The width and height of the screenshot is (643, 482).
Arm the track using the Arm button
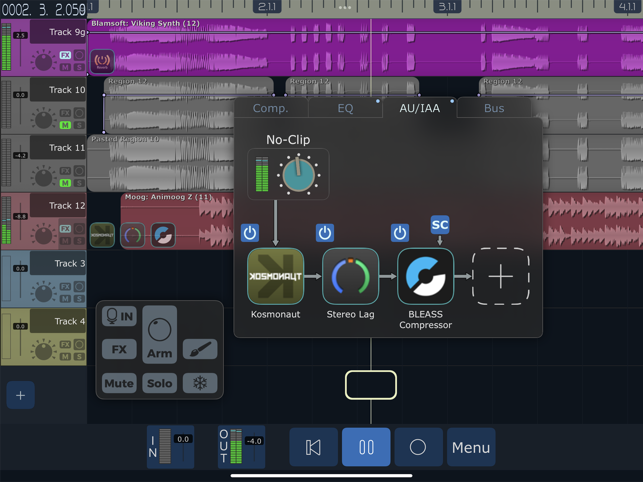[x=160, y=334]
